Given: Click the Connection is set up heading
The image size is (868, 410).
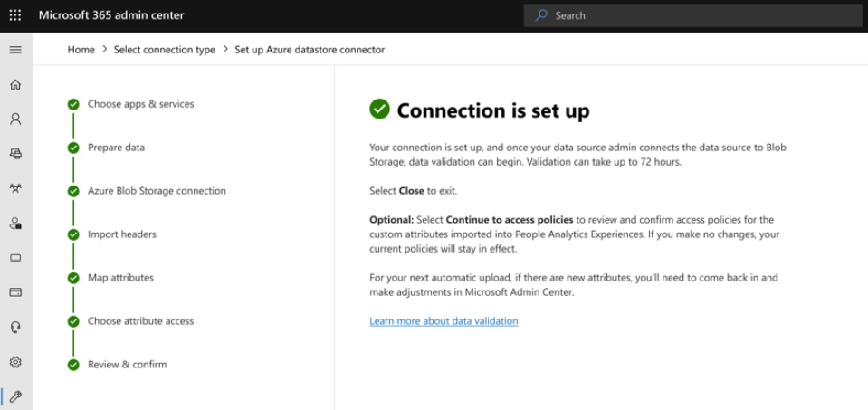Looking at the screenshot, I should (x=493, y=110).
